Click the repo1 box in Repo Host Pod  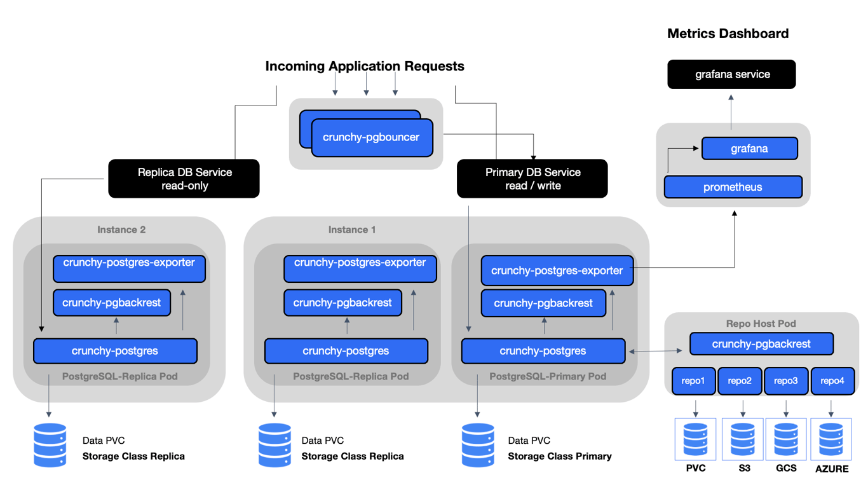pyautogui.click(x=693, y=381)
